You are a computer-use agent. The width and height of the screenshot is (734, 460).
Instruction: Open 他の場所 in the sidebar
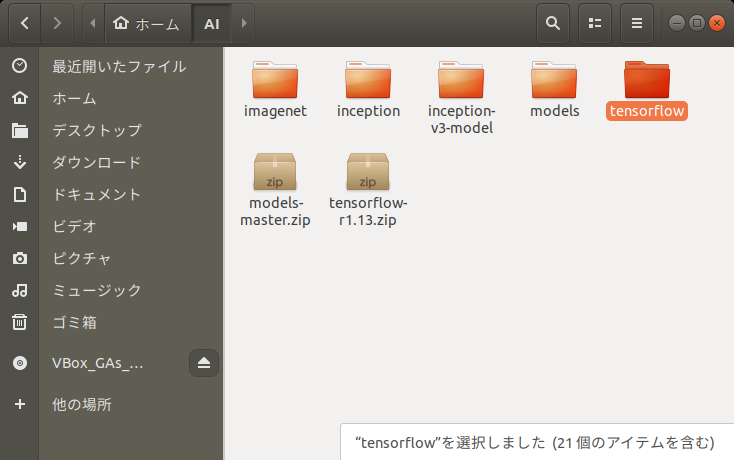(82, 404)
